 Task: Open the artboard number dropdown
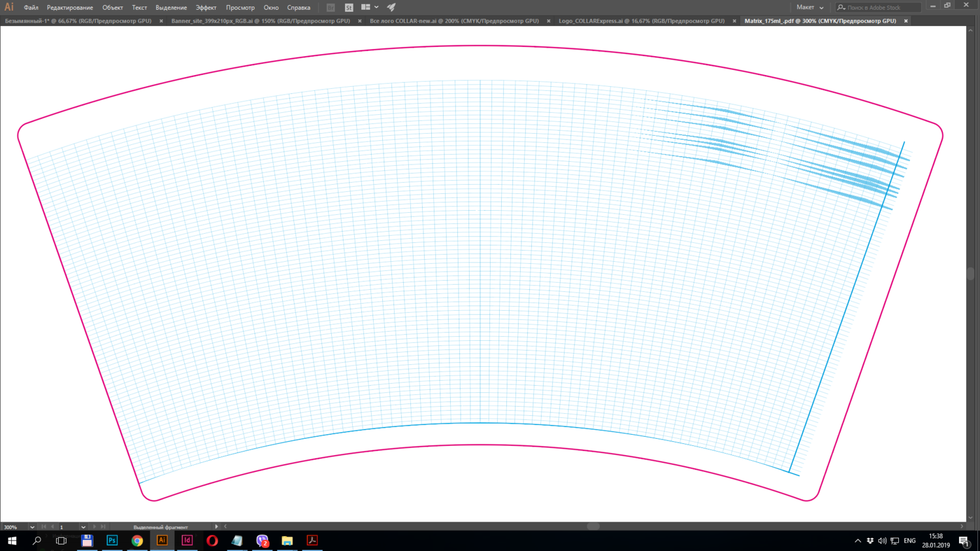coord(83,527)
